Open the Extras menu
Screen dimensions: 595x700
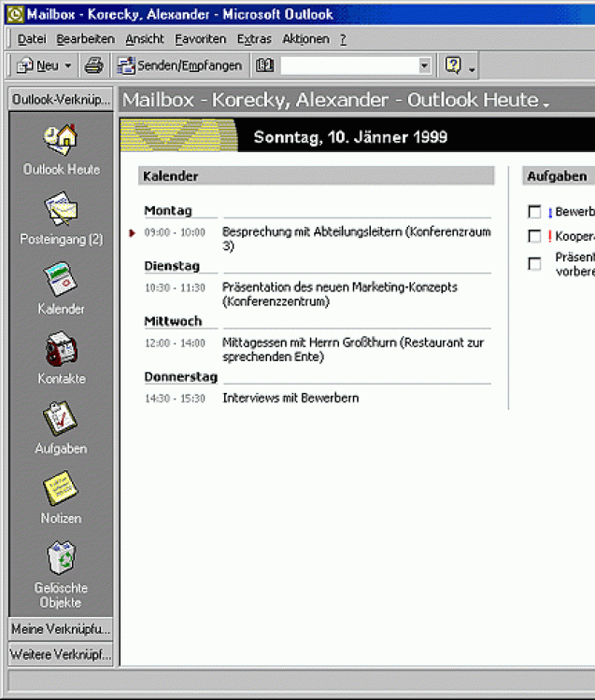254,39
